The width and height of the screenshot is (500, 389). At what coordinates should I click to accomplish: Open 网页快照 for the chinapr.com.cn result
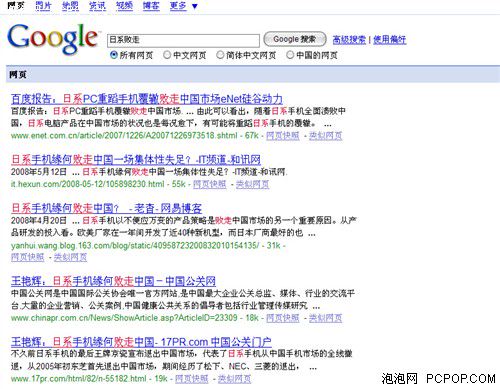(283, 318)
